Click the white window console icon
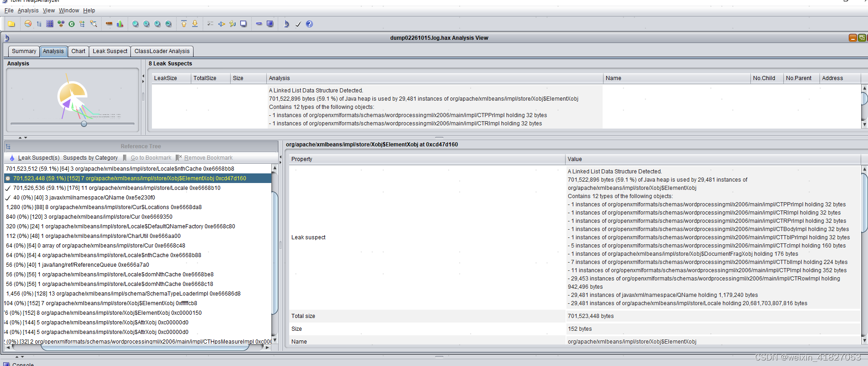This screenshot has height=366, width=868. tap(243, 24)
